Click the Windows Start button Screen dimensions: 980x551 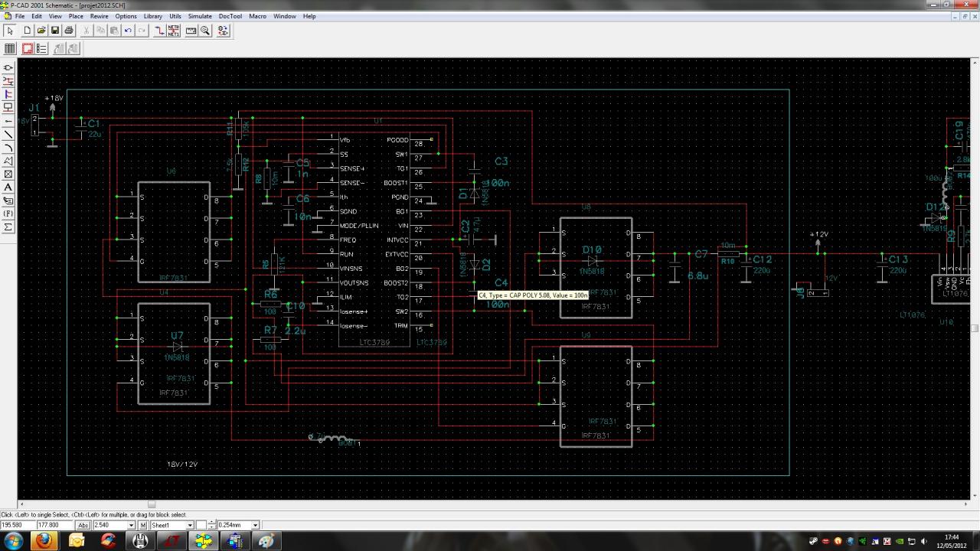[x=13, y=541]
